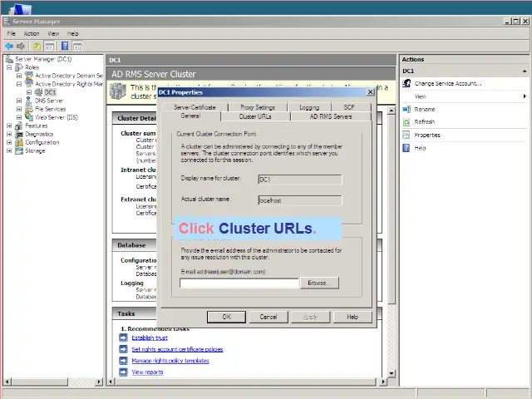Open the Help menu in menu bar

72,33
